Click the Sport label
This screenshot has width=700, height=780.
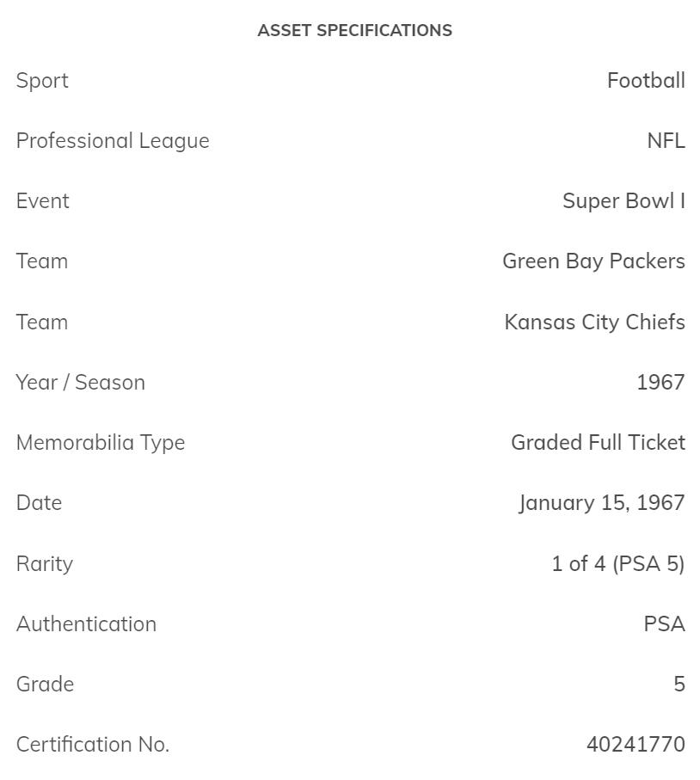coord(42,81)
